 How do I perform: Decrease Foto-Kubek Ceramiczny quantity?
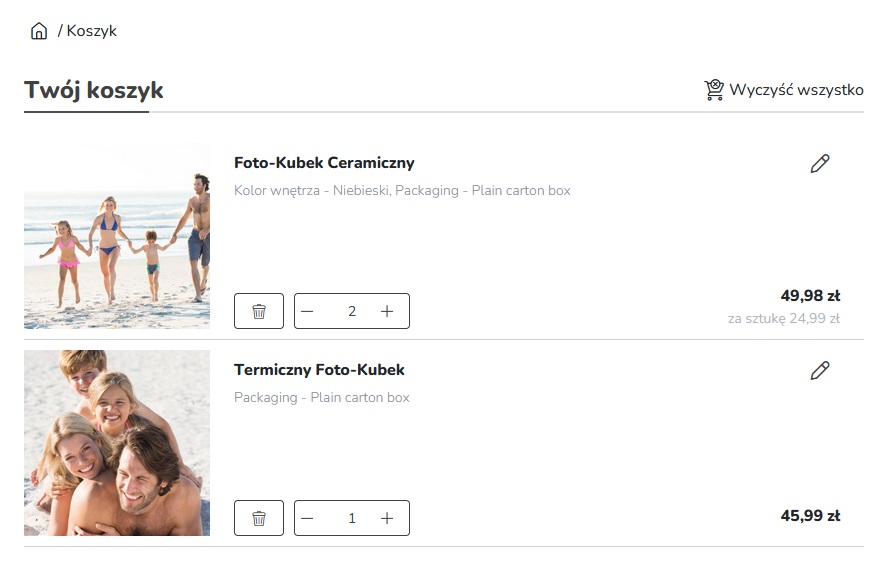click(x=308, y=311)
